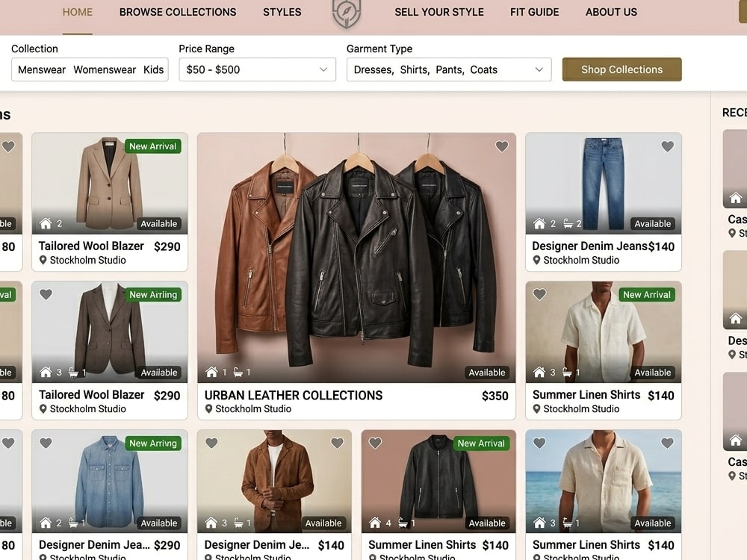Click home icon on second Tailored Wool Blazer
The width and height of the screenshot is (747, 560).
point(46,372)
